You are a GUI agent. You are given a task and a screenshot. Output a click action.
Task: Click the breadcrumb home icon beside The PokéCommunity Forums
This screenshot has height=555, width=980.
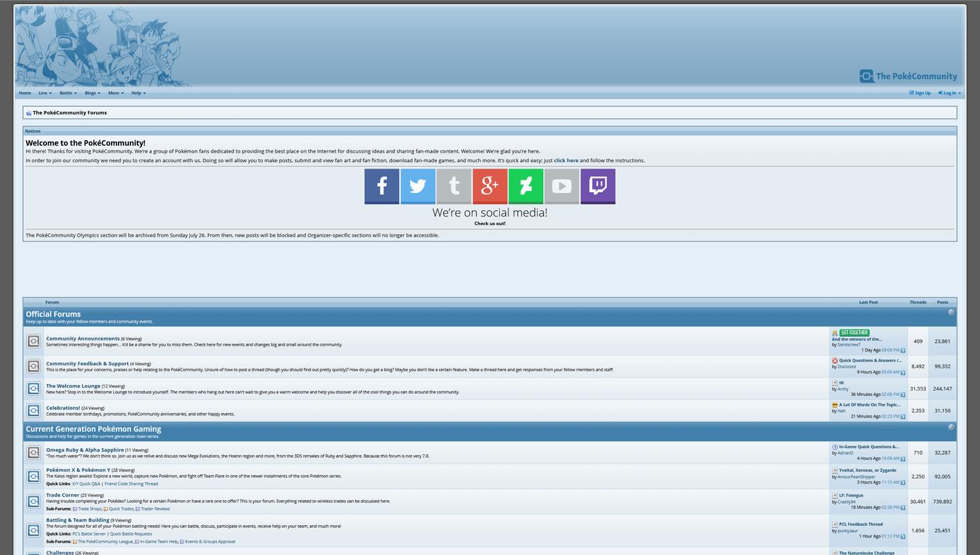point(28,113)
